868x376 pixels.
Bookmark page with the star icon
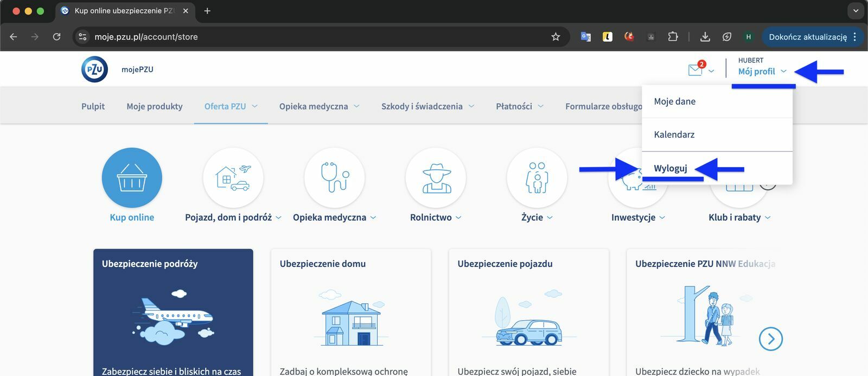tap(556, 37)
